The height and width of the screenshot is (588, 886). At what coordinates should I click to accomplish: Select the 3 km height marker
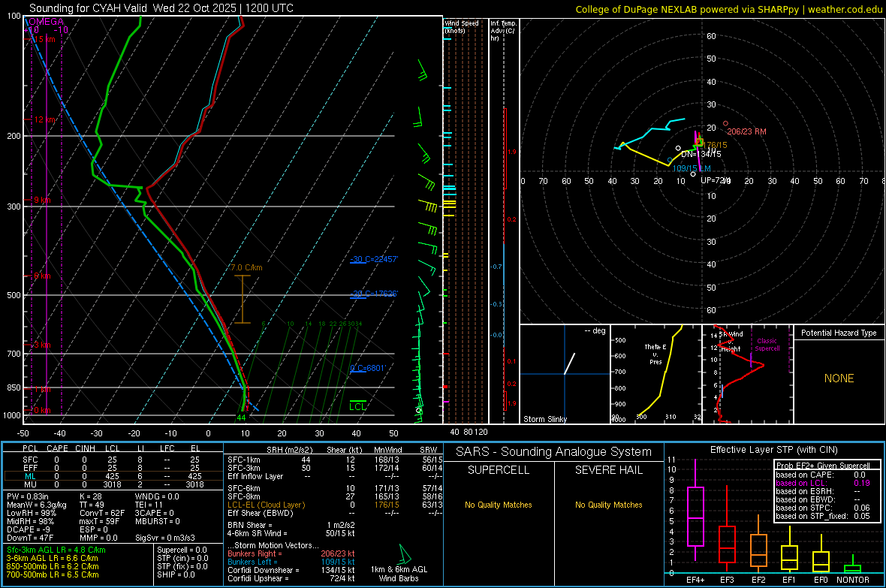point(42,345)
